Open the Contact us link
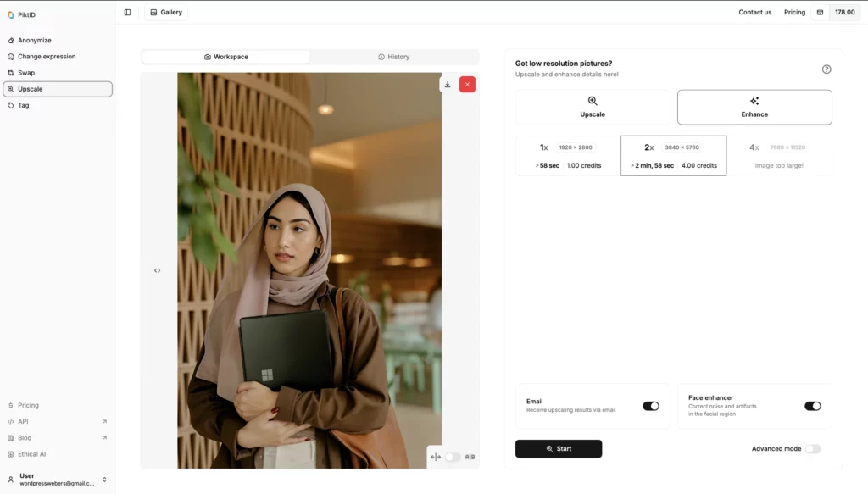The height and width of the screenshot is (494, 868). (754, 13)
